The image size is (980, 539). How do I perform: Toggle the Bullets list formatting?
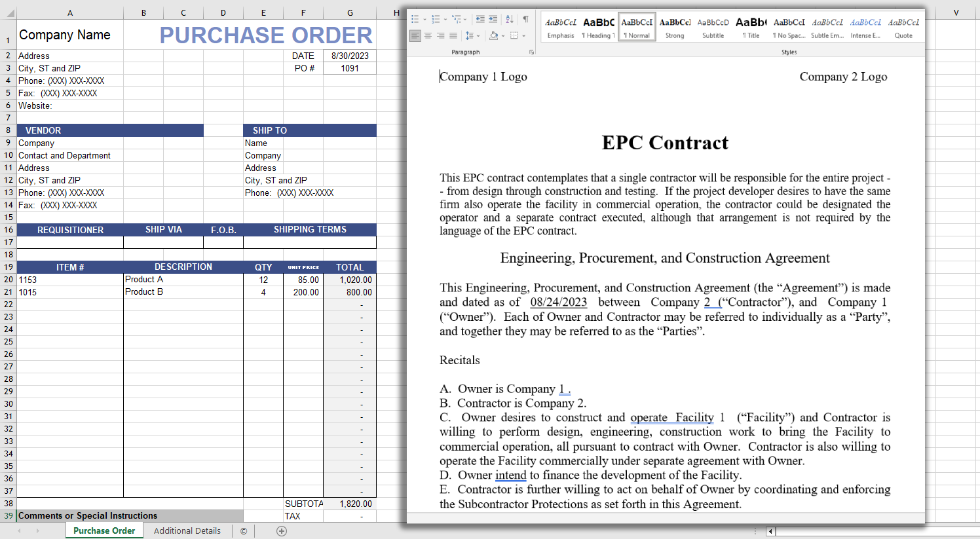415,18
